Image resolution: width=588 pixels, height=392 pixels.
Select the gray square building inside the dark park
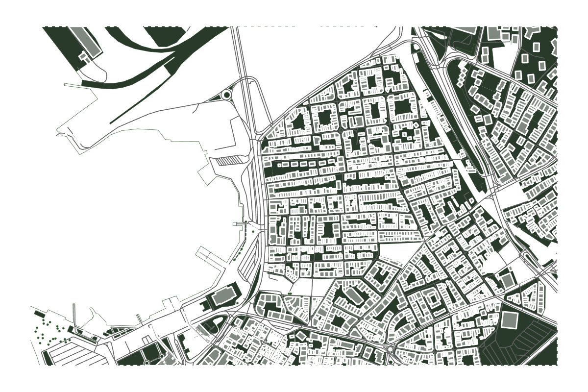pos(509,320)
